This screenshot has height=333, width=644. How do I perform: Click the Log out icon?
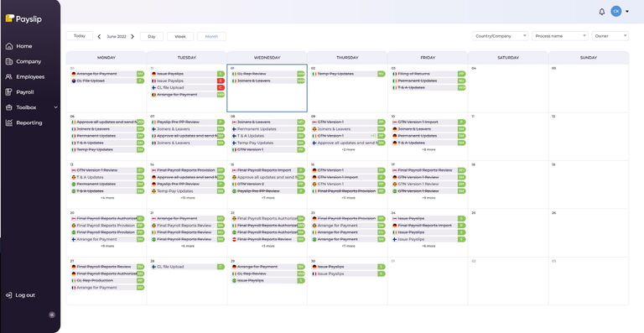(x=9, y=295)
